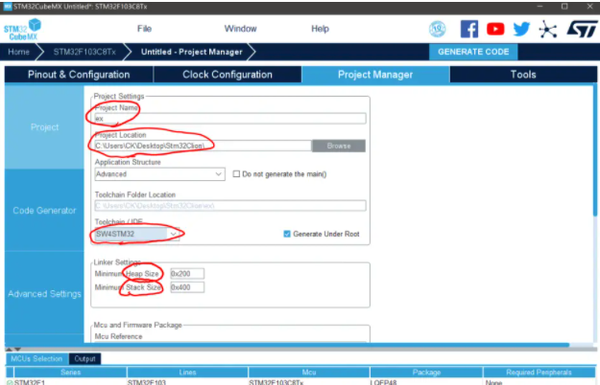600x385 pixels.
Task: Open the File menu
Action: 144,29
